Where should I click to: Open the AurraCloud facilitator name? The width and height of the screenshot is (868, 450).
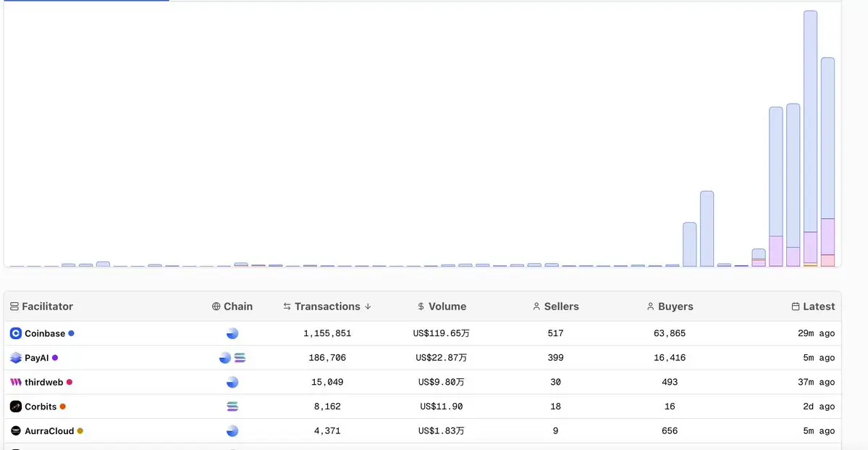click(x=49, y=431)
